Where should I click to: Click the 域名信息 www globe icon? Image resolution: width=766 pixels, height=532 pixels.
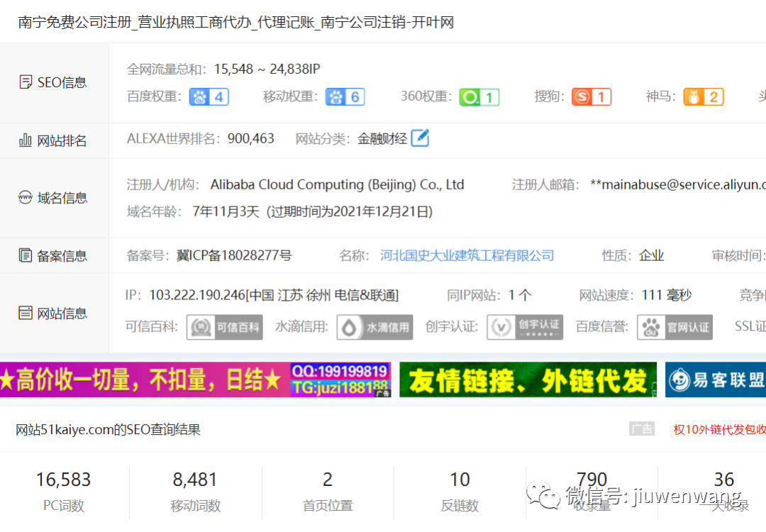tap(26, 197)
